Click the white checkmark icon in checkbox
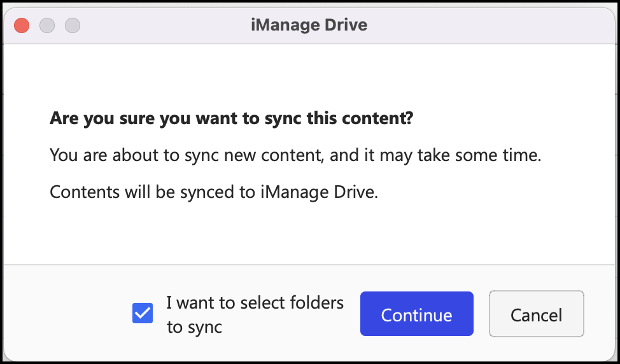620x364 pixels. [x=143, y=314]
